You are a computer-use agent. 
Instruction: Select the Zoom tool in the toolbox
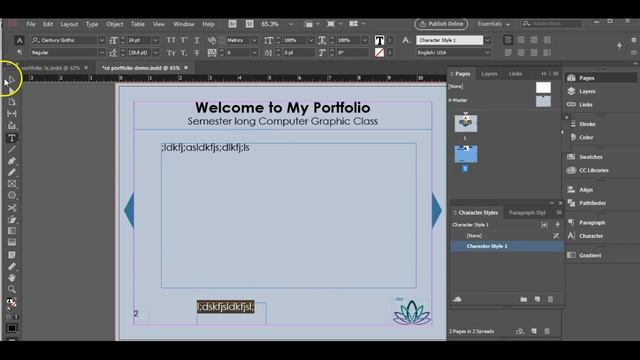pos(12,289)
